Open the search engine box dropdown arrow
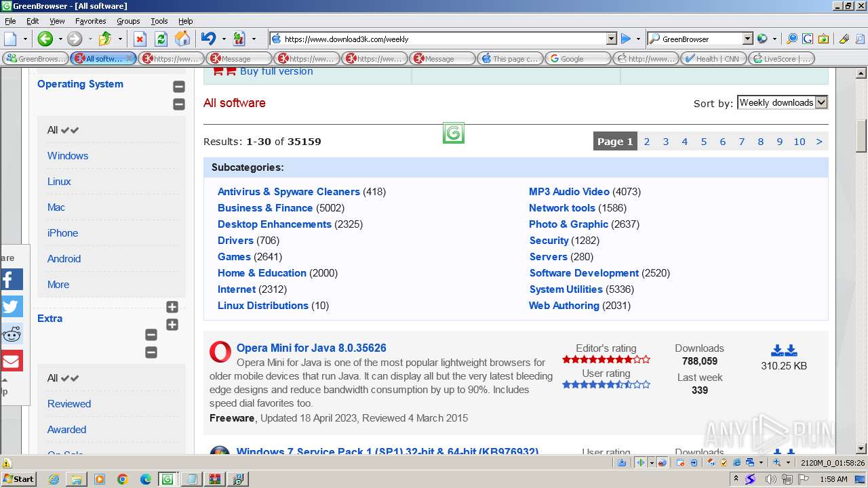Image resolution: width=868 pixels, height=488 pixels. coord(747,39)
